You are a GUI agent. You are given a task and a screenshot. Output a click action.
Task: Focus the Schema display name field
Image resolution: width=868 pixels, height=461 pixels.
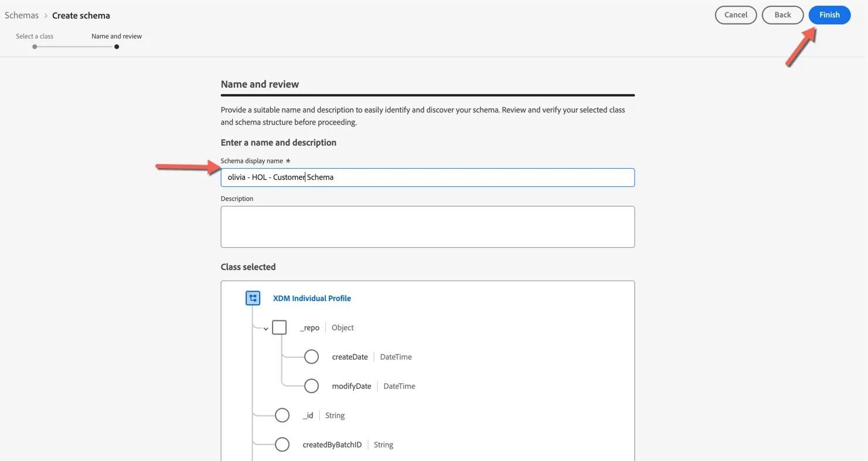427,177
